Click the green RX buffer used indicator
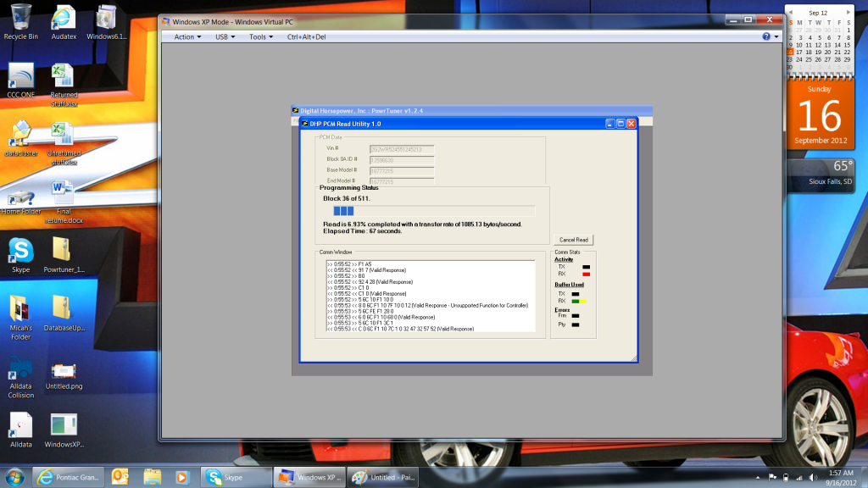The height and width of the screenshot is (488, 868). pos(576,301)
